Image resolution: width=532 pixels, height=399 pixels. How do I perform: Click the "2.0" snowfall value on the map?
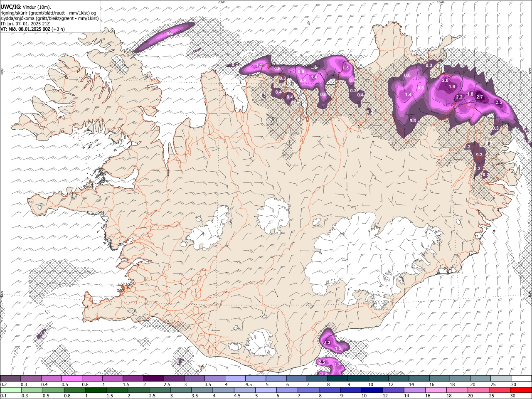445,80
